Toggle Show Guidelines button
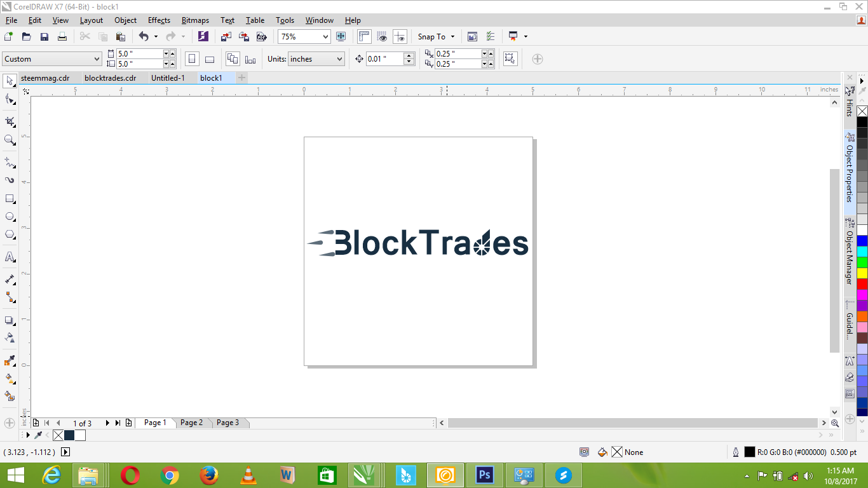This screenshot has height=488, width=868. 400,37
